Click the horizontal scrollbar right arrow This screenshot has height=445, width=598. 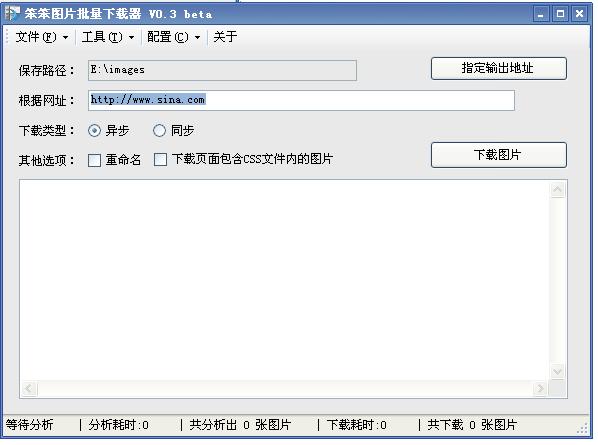point(540,389)
